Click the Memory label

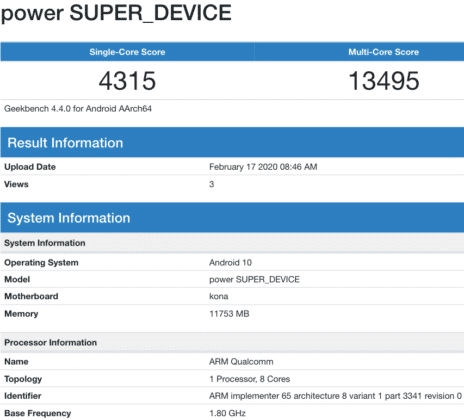click(21, 314)
